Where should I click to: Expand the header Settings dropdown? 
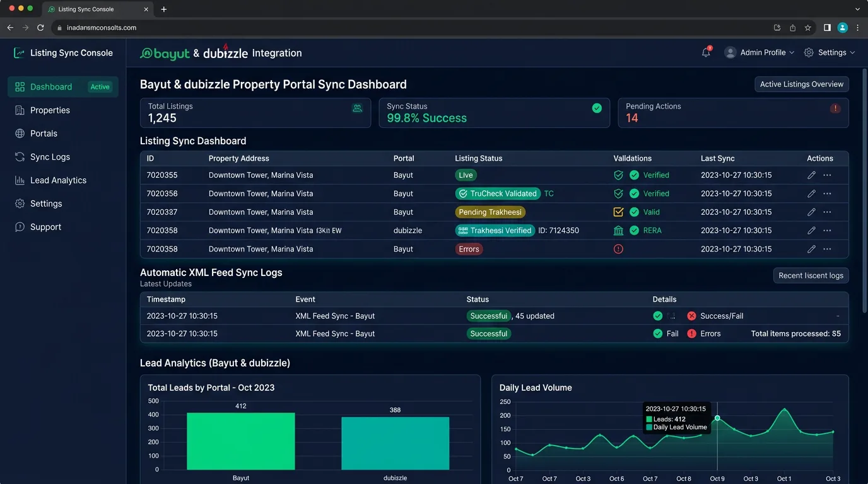click(x=852, y=53)
